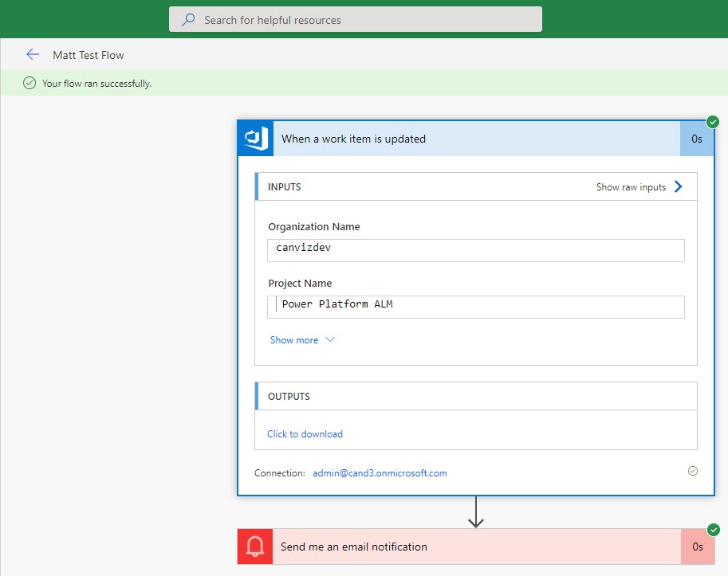Open the admin@cand3.onmicrosoft.com connection link

click(380, 473)
